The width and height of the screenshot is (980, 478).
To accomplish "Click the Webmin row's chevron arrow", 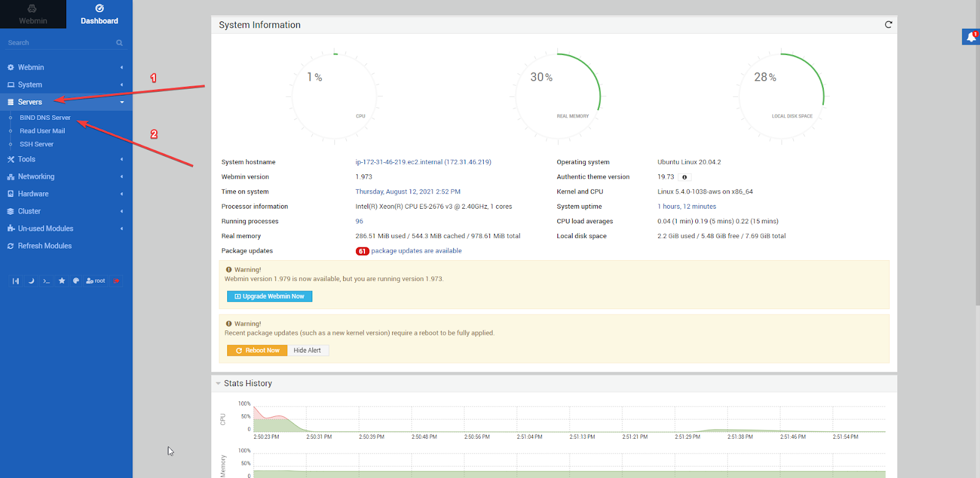I will pyautogui.click(x=122, y=67).
